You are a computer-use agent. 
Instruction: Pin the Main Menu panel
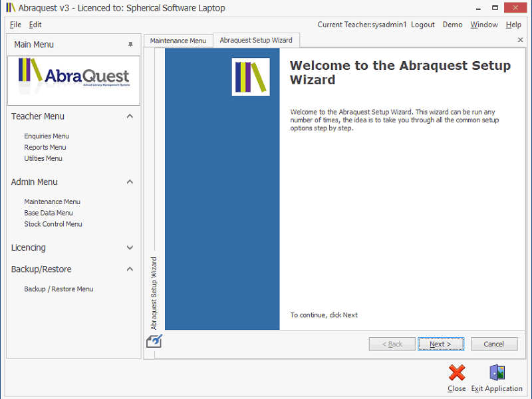click(130, 45)
